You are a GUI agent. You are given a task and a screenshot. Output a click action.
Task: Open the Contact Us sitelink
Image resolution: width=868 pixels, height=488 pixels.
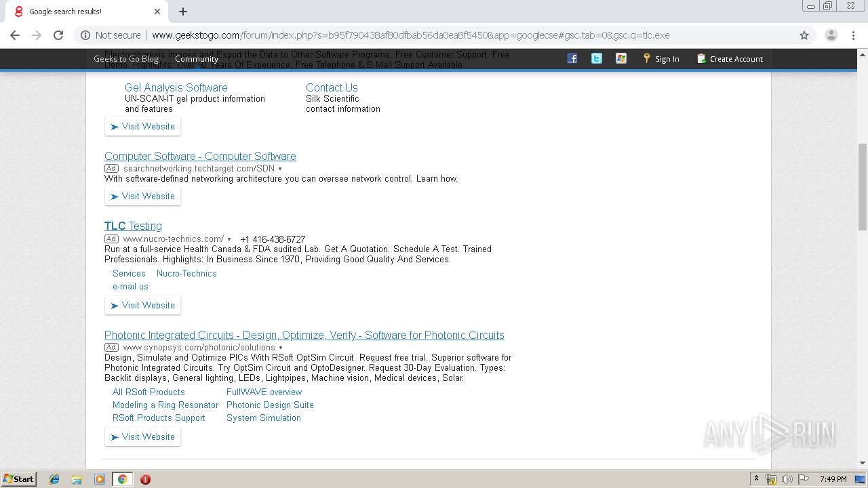pos(332,87)
